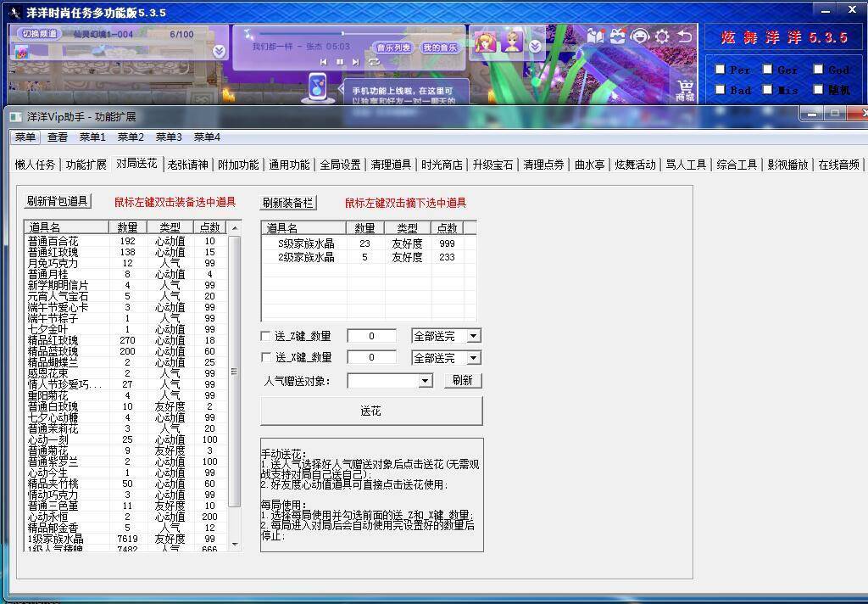This screenshot has width=868, height=604.
Task: Open the 音乐列表 button
Action: [393, 48]
